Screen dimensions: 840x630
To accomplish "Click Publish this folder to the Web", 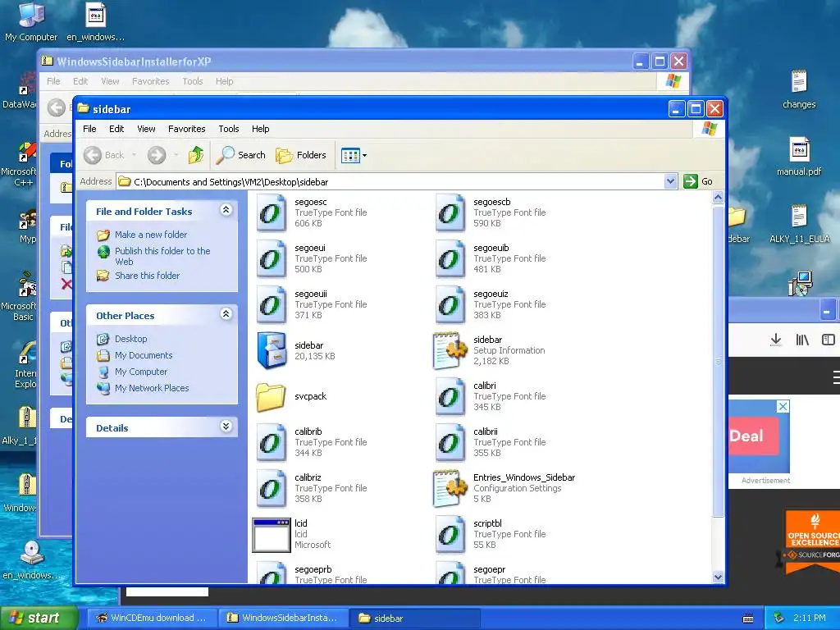I will coord(162,256).
